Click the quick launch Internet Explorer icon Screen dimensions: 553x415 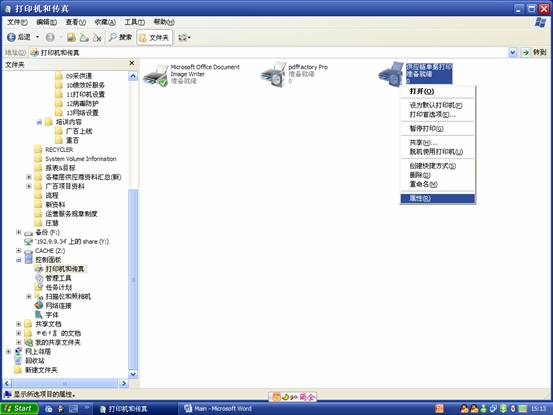point(48,409)
